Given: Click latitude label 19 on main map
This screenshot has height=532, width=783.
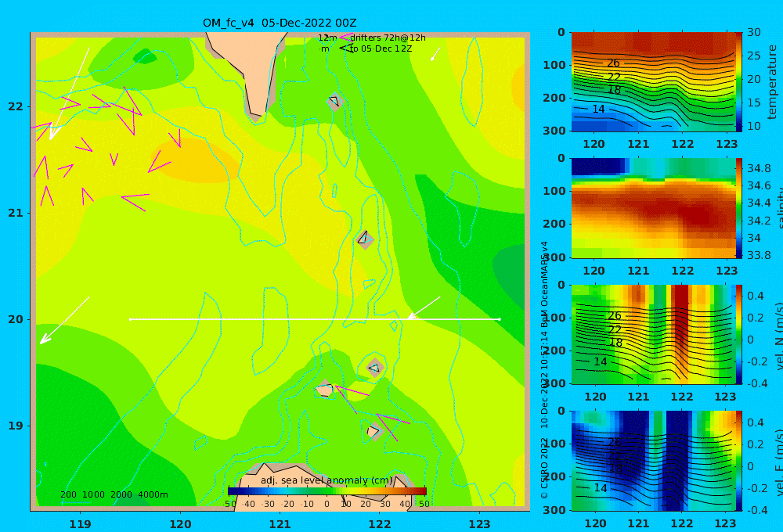Looking at the screenshot, I should tap(16, 426).
